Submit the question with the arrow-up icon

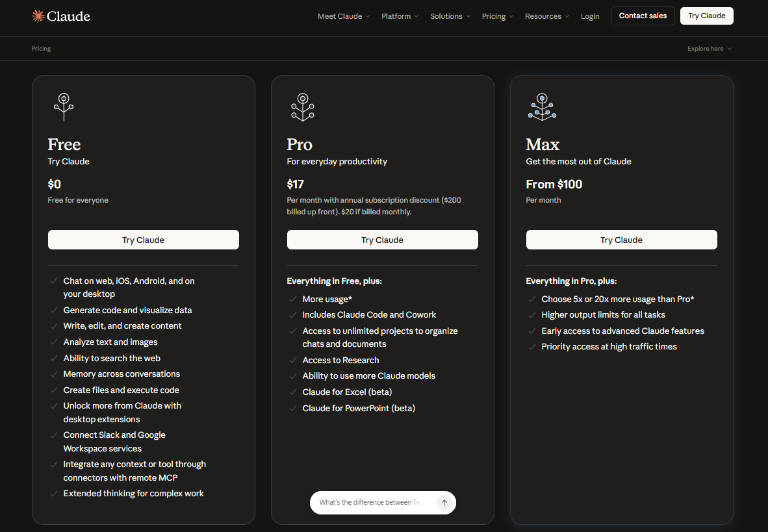[444, 503]
